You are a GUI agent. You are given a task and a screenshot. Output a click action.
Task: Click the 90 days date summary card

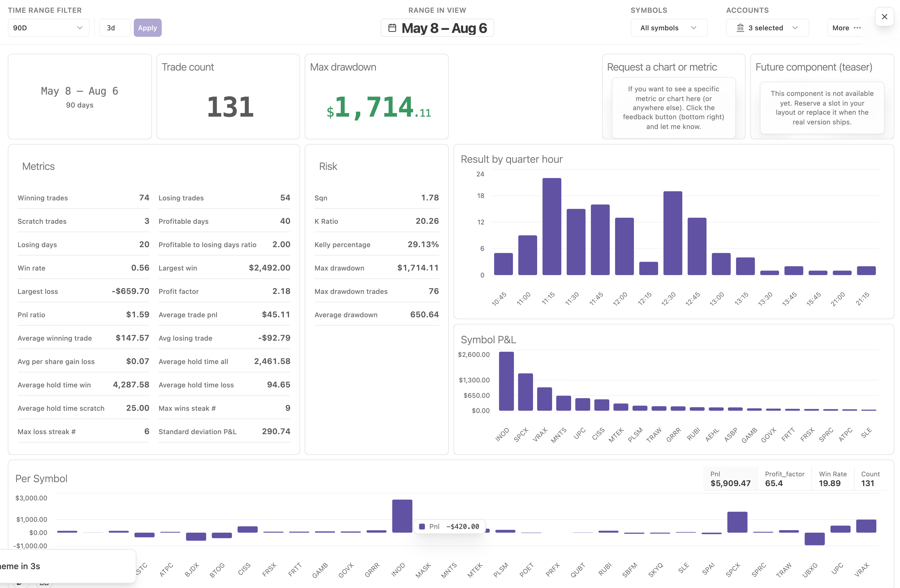80,97
